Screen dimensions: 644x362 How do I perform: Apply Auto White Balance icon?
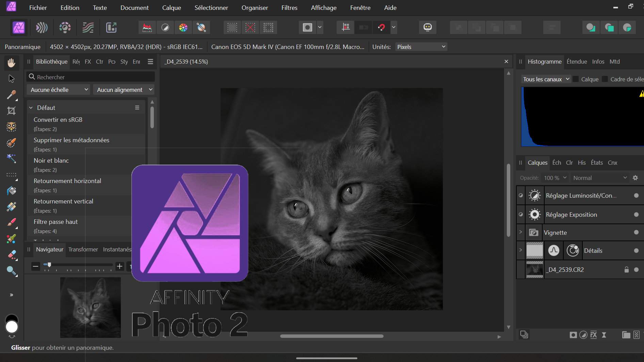(201, 27)
